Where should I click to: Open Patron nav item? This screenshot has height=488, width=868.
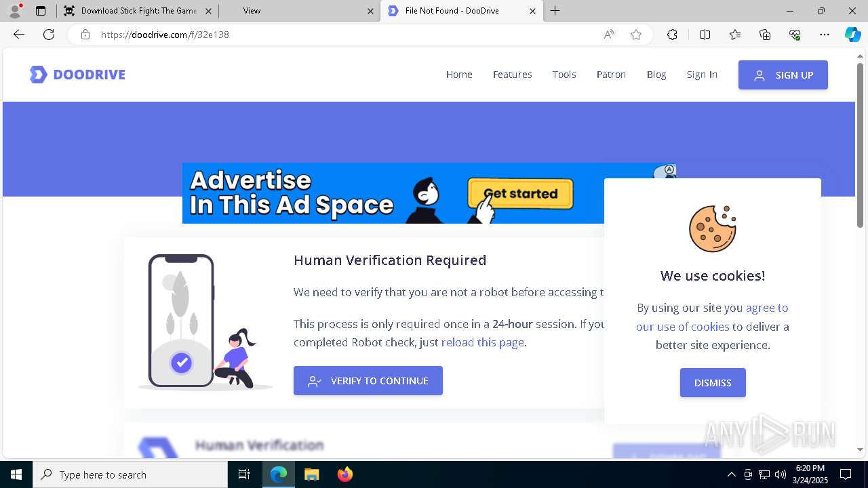[611, 75]
